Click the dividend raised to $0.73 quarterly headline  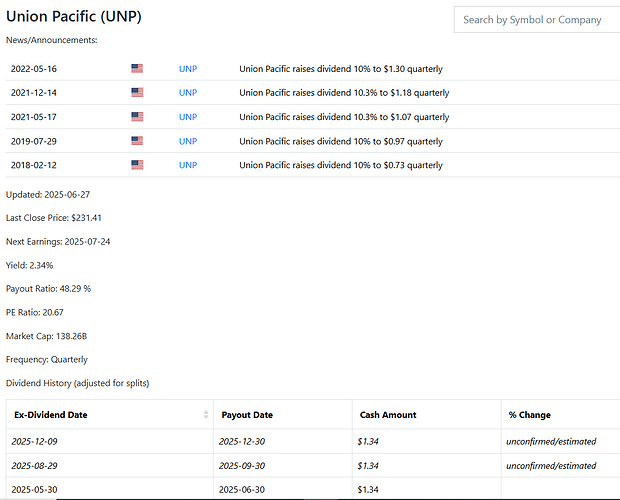[340, 165]
